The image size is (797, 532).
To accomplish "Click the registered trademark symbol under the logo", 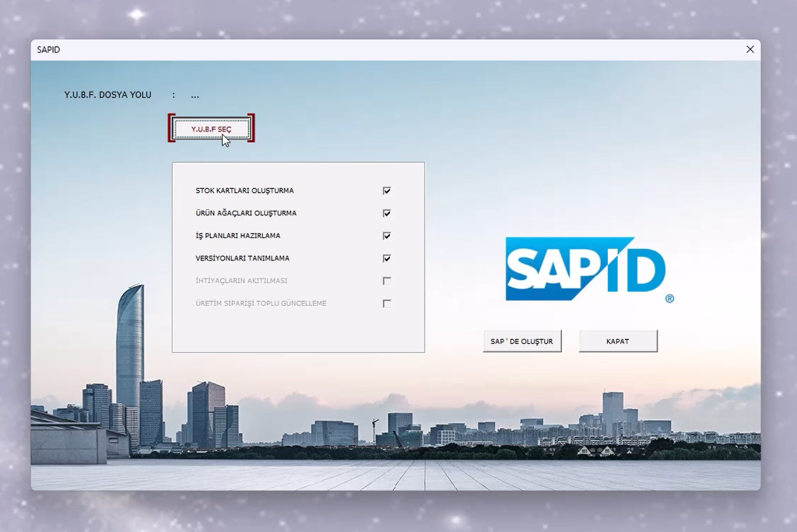I will [669, 297].
